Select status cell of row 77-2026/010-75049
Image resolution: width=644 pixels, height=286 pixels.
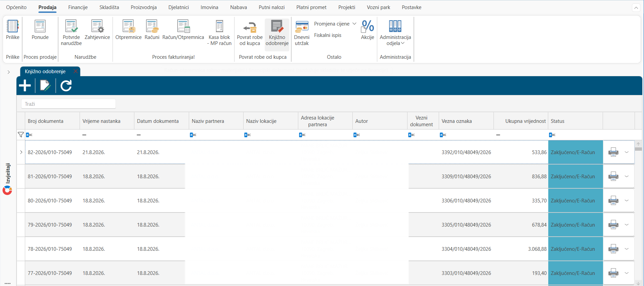[x=575, y=273]
